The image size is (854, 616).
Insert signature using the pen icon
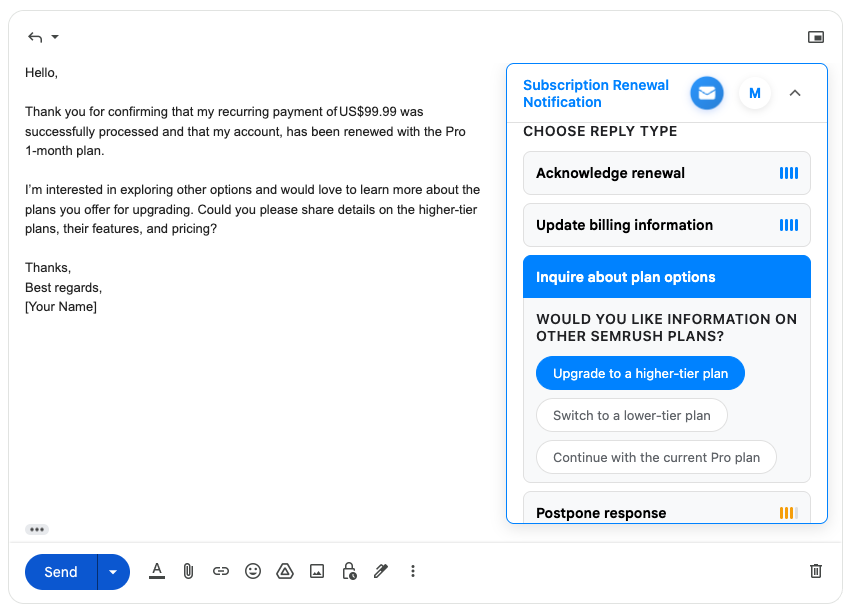pos(380,571)
